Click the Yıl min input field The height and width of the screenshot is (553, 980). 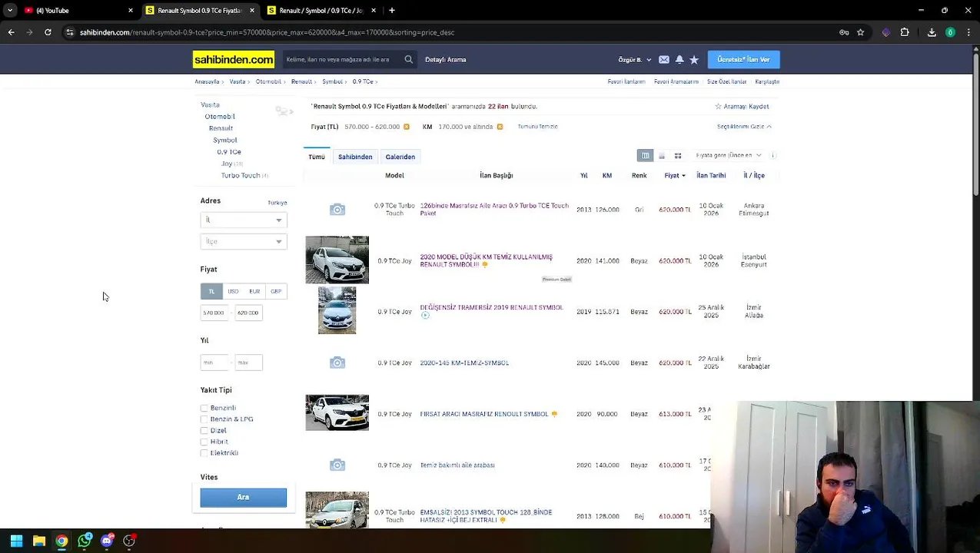(x=214, y=363)
